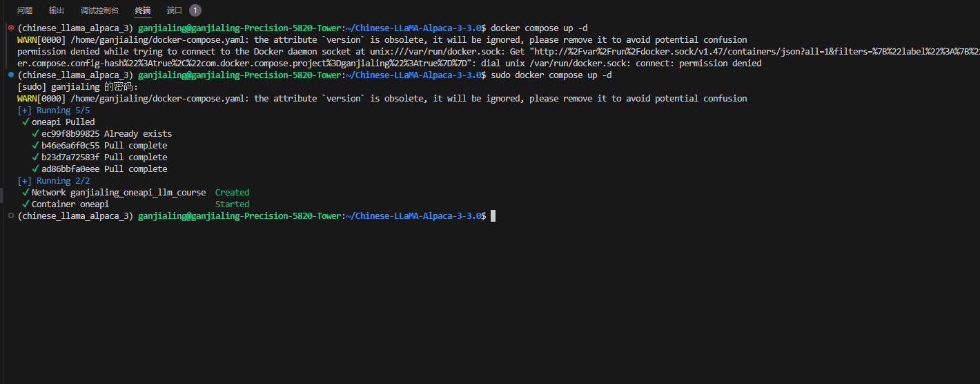Click the check mark beside ad86bbfa0eee
This screenshot has height=384, width=980.
click(x=35, y=169)
